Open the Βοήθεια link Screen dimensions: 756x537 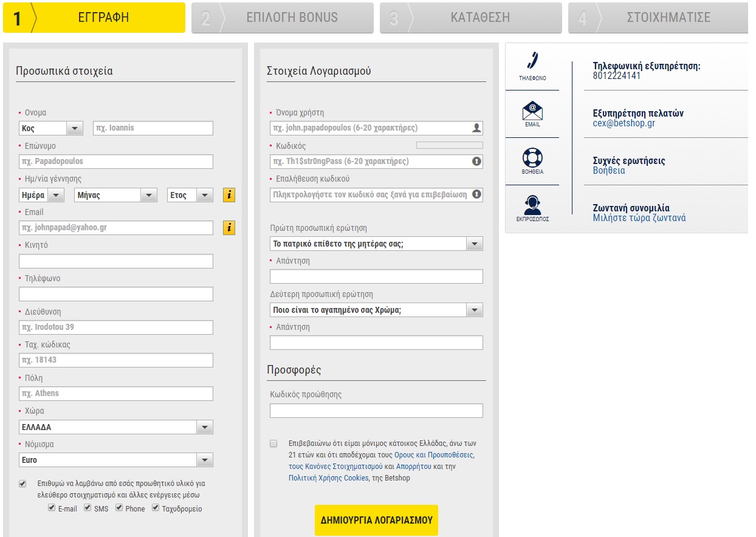point(609,171)
